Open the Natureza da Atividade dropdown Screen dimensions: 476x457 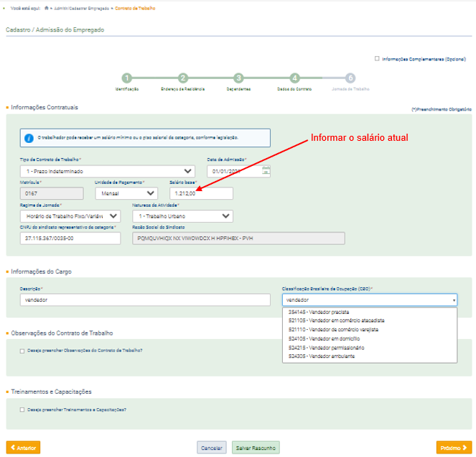tap(181, 216)
